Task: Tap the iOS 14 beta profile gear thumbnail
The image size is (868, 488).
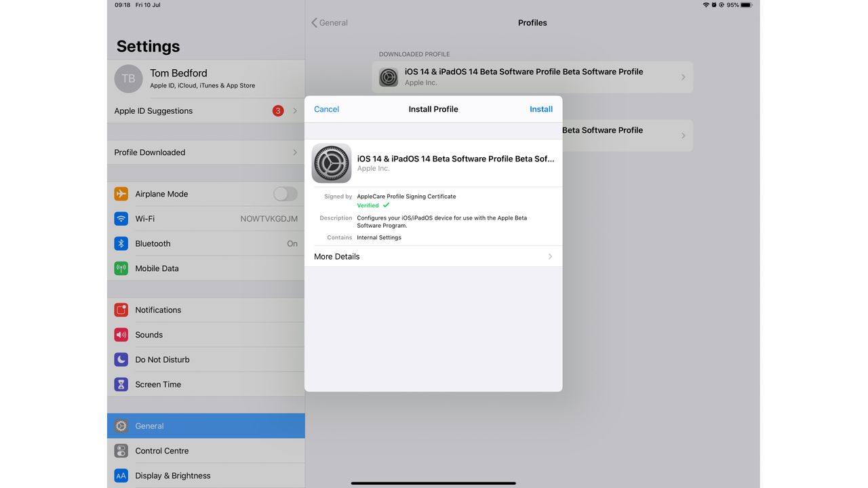Action: tap(332, 163)
